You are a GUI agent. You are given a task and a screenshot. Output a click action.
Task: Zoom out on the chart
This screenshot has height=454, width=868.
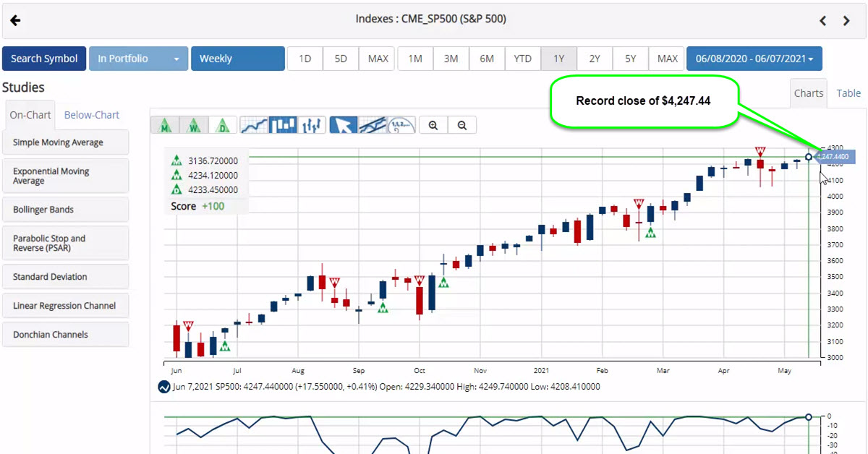pyautogui.click(x=462, y=125)
